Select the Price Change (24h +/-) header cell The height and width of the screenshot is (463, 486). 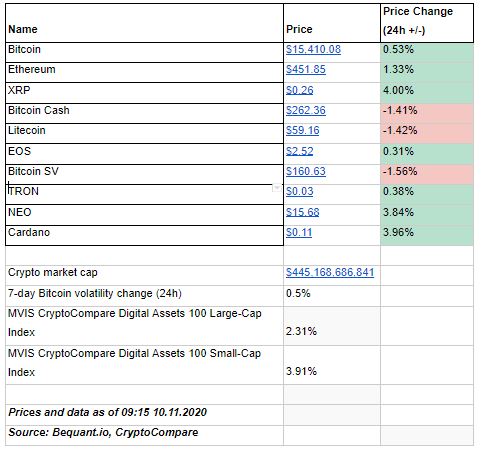tap(427, 23)
